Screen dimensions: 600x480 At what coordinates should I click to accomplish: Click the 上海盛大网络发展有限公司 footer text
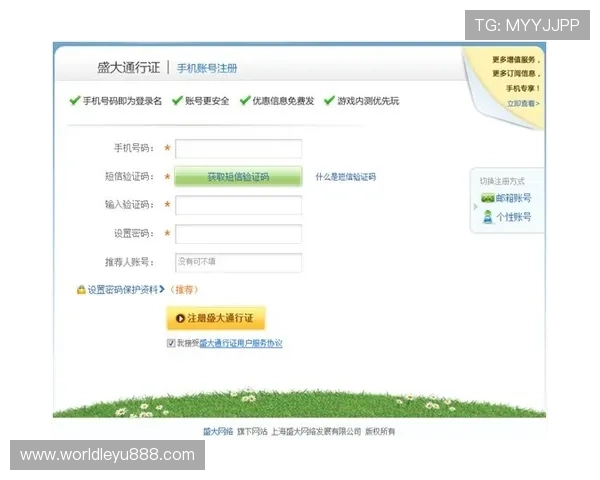(316, 432)
